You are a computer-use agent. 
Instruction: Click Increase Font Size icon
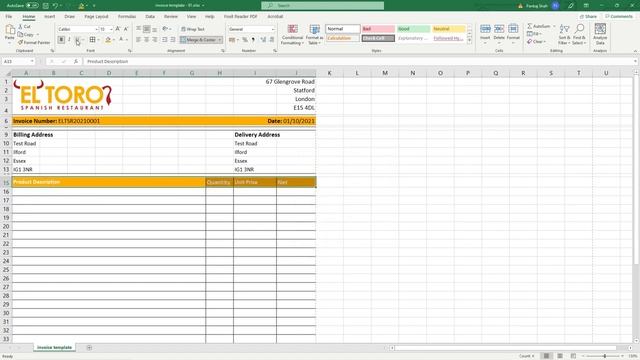coord(118,29)
